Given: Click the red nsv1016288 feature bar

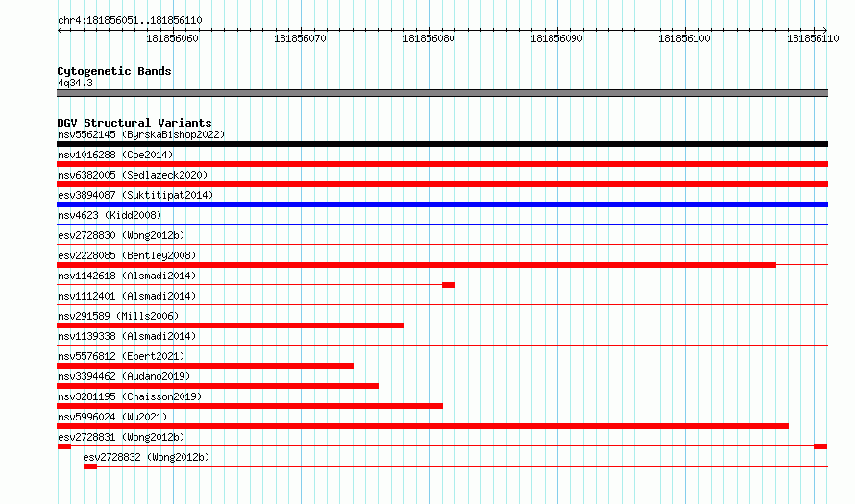Looking at the screenshot, I should click(442, 164).
